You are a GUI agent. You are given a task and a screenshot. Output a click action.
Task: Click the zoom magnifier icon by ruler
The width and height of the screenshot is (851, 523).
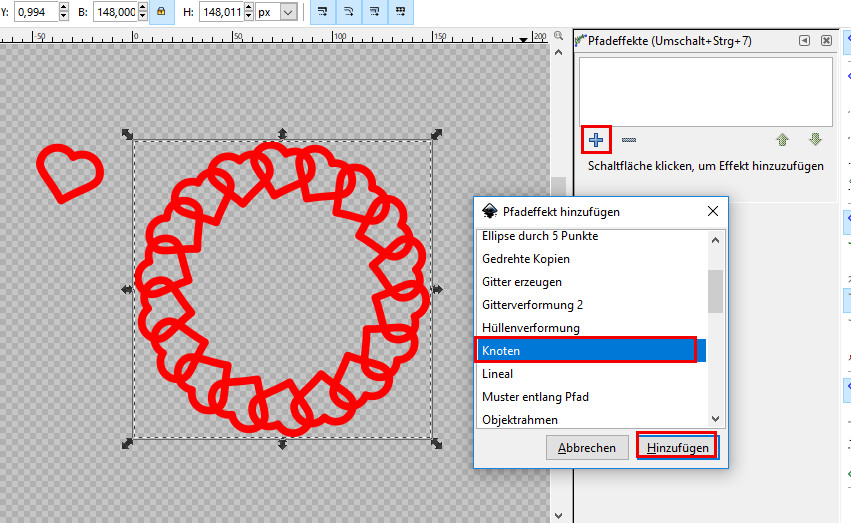558,36
